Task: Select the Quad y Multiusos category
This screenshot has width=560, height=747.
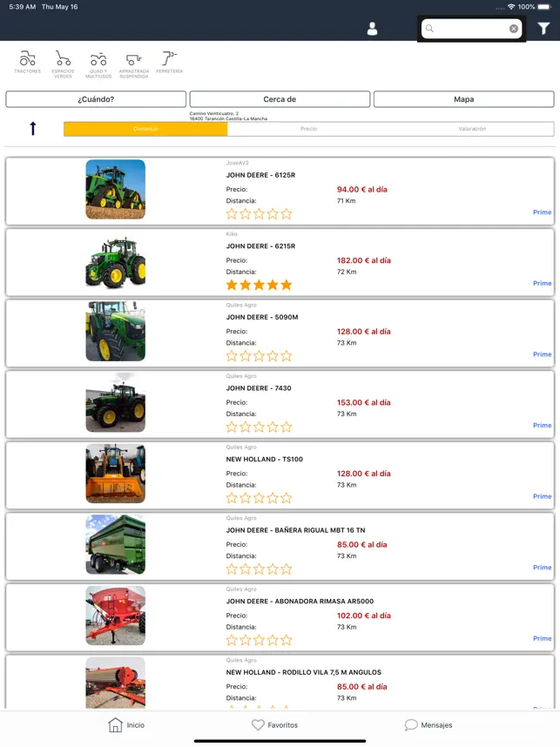Action: (x=98, y=64)
